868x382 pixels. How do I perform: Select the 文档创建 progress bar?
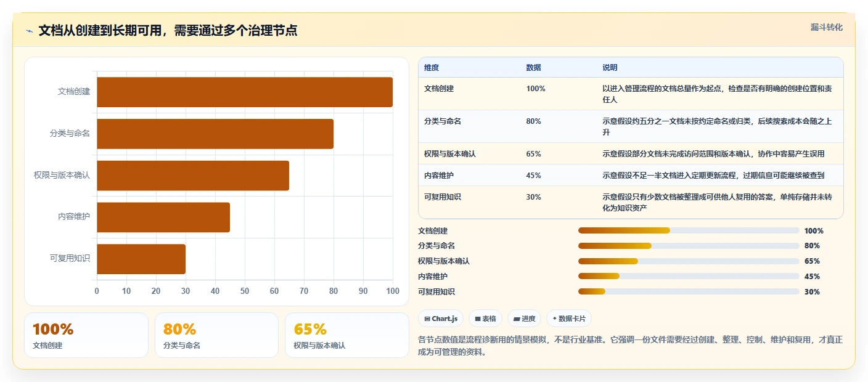click(x=689, y=230)
